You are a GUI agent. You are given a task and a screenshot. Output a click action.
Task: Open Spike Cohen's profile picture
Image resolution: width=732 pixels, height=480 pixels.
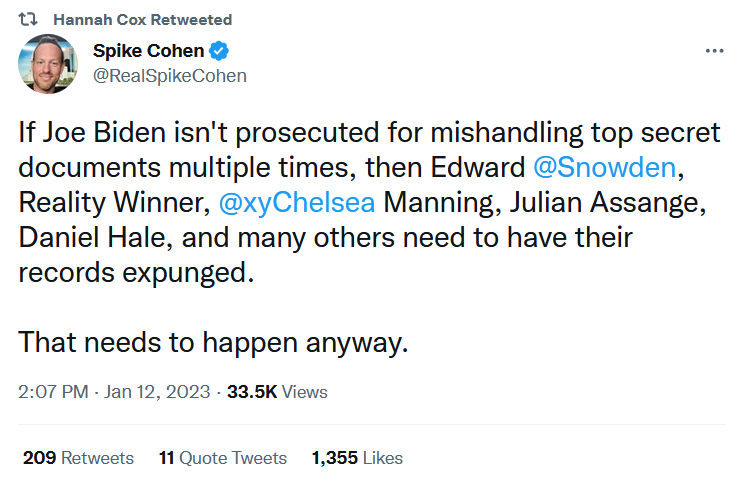(x=48, y=64)
